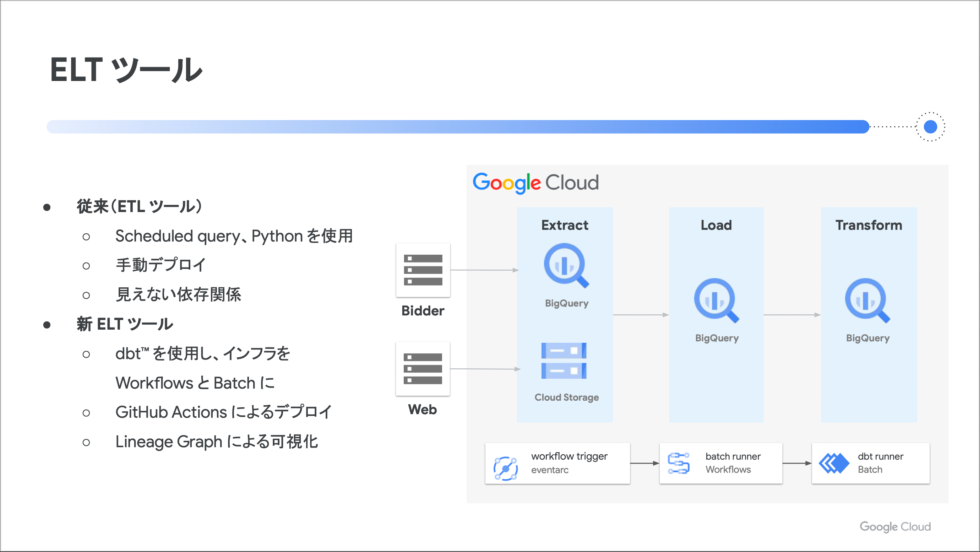Viewport: 980px width, 552px height.
Task: Click the blue progress bar endpoint dot
Action: (x=930, y=126)
